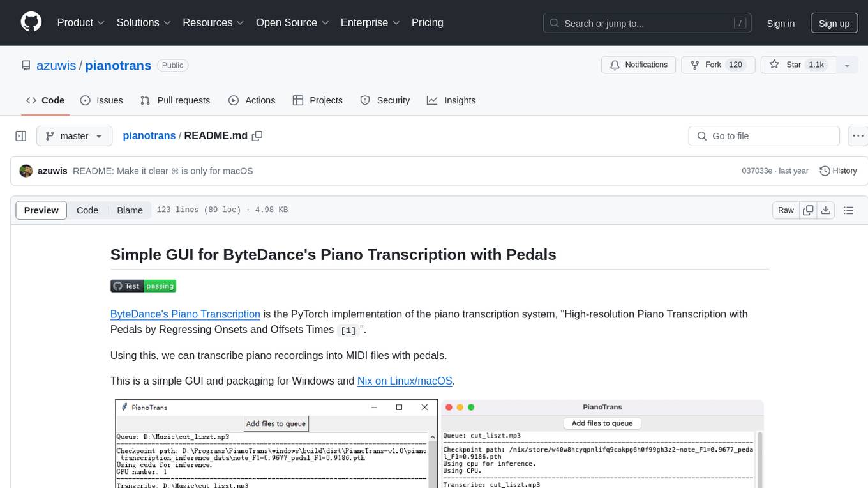Select the Blame view

130,210
